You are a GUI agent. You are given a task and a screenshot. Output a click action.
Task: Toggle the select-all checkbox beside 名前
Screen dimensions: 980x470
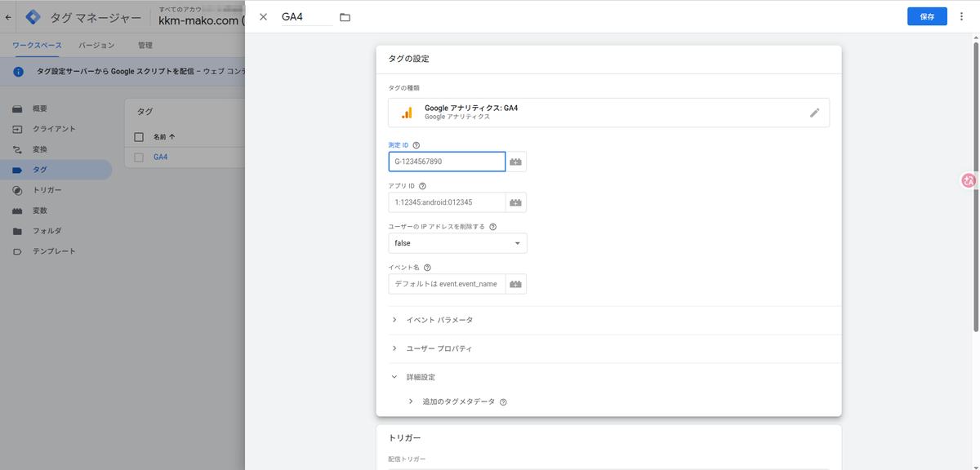[139, 137]
